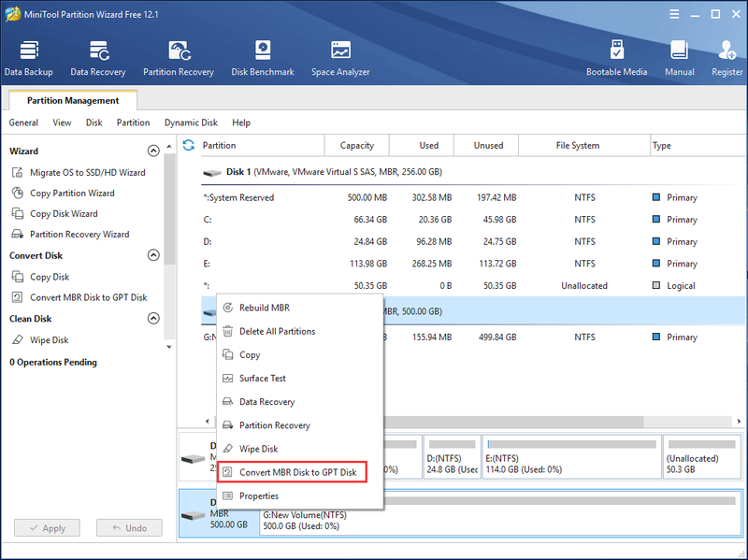Click the sidebar scroll down arrow
748x560 pixels.
coord(169,347)
